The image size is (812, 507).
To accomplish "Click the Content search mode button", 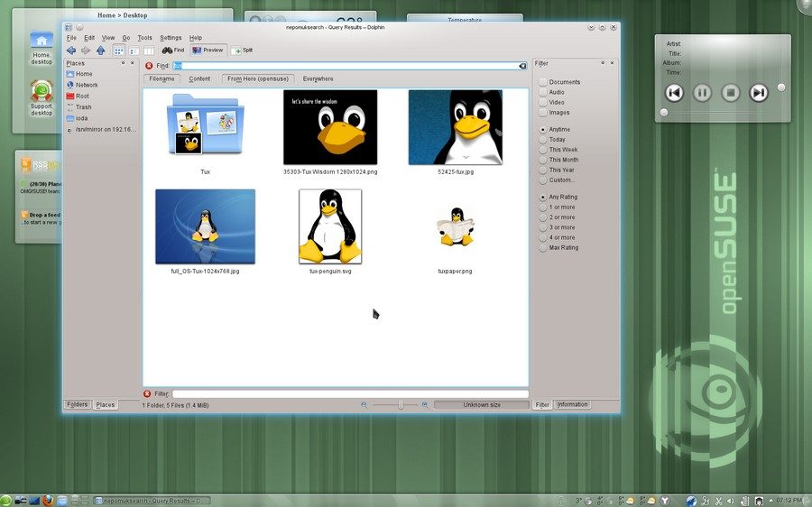I will coord(199,79).
